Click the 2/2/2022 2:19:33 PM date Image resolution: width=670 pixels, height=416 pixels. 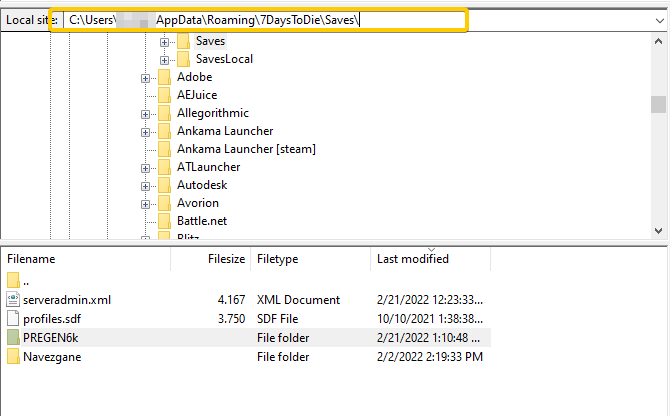pyautogui.click(x=430, y=357)
